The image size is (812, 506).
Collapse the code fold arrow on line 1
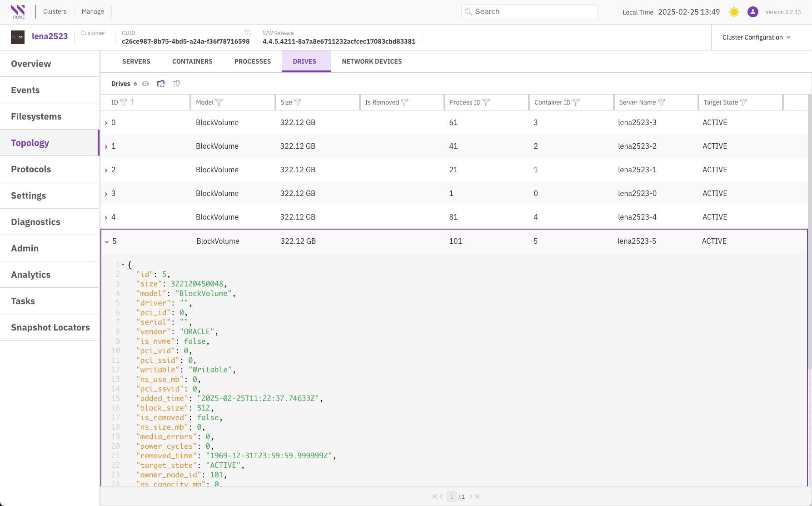tap(123, 265)
